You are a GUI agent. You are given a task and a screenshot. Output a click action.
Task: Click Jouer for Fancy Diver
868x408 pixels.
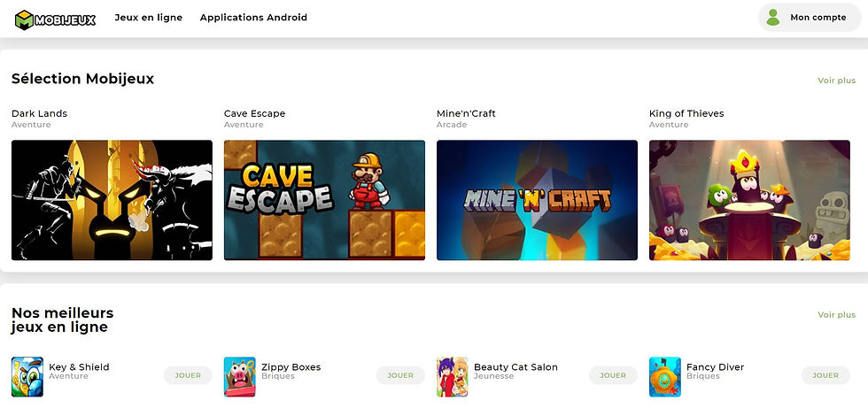pyautogui.click(x=825, y=375)
